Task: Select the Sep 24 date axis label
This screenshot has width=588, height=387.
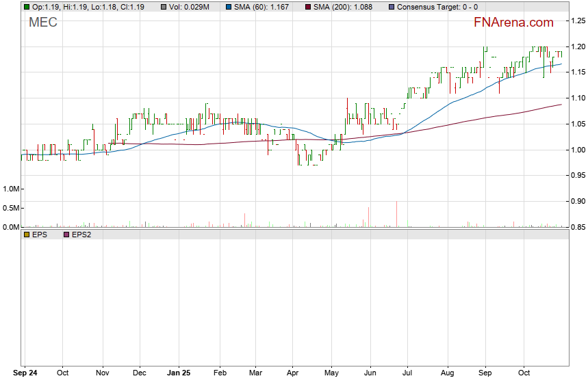Action: (x=25, y=374)
